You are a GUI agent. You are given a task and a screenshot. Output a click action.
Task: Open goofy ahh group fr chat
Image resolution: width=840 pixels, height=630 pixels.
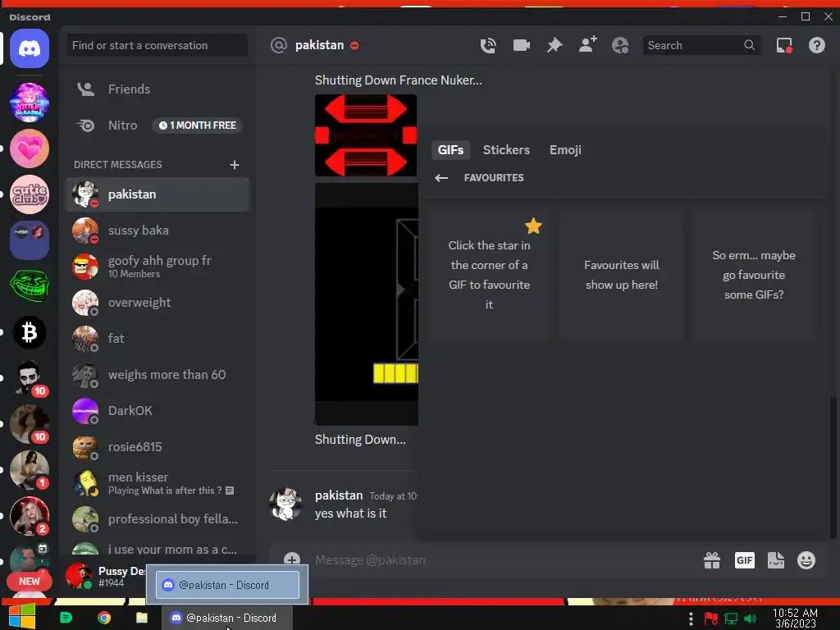click(157, 267)
